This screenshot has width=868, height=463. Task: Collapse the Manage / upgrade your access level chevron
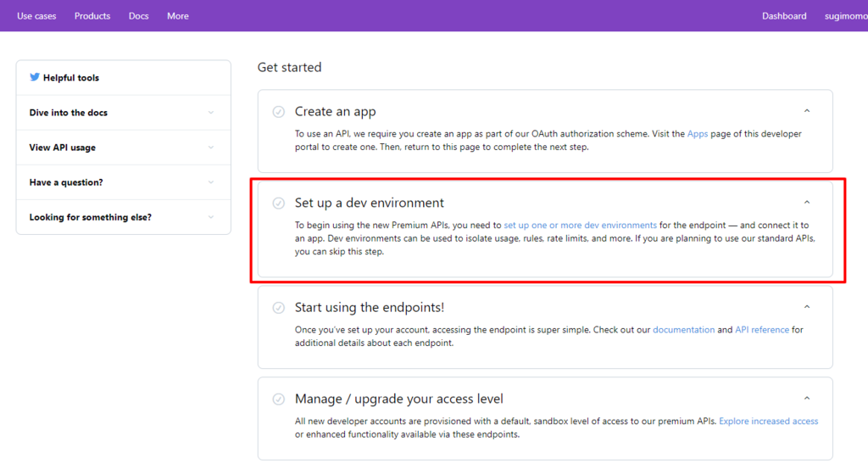(x=807, y=399)
